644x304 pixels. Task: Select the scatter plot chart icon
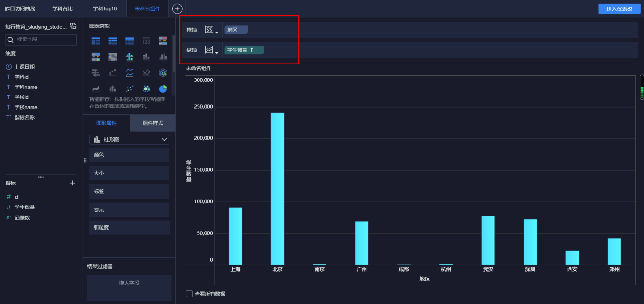point(129,88)
